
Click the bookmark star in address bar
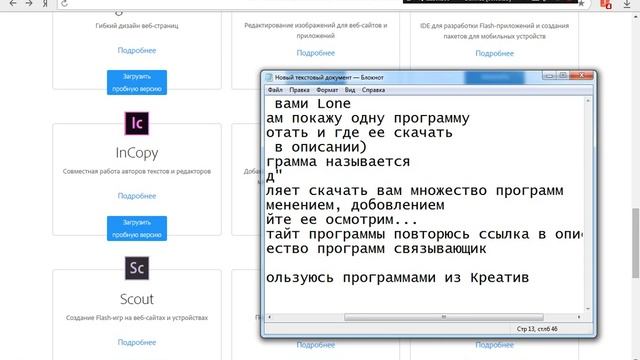point(581,4)
